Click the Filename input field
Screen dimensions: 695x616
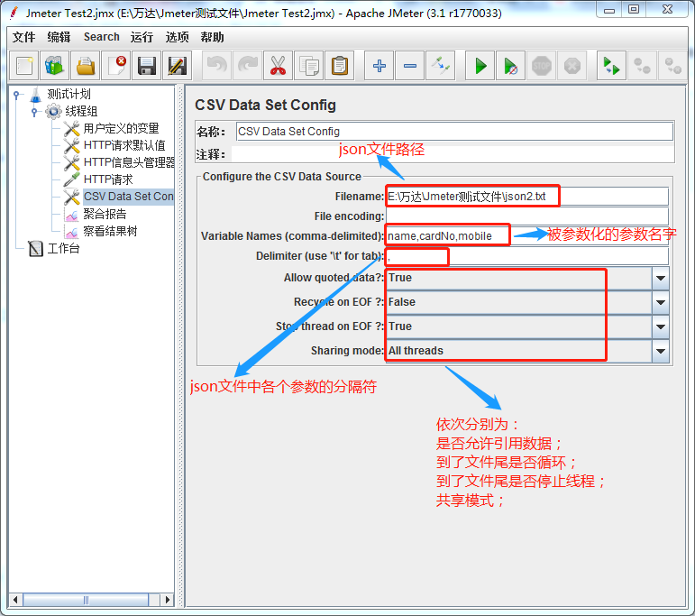527,197
